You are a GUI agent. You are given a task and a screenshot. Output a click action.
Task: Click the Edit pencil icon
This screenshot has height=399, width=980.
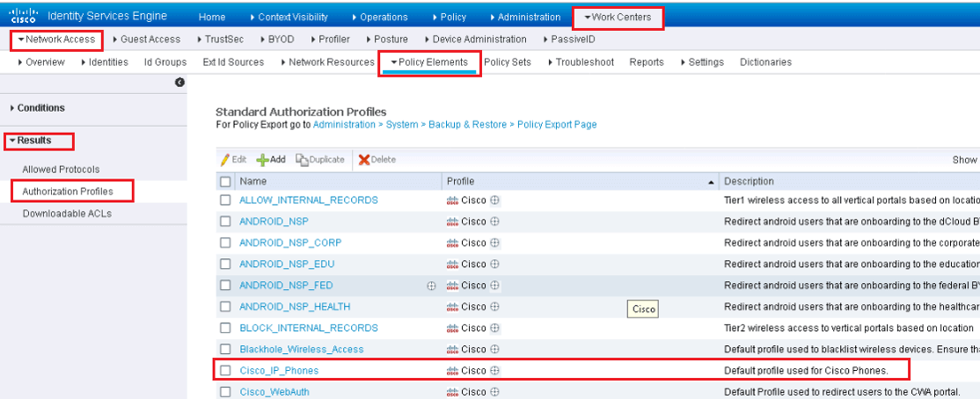coord(225,160)
